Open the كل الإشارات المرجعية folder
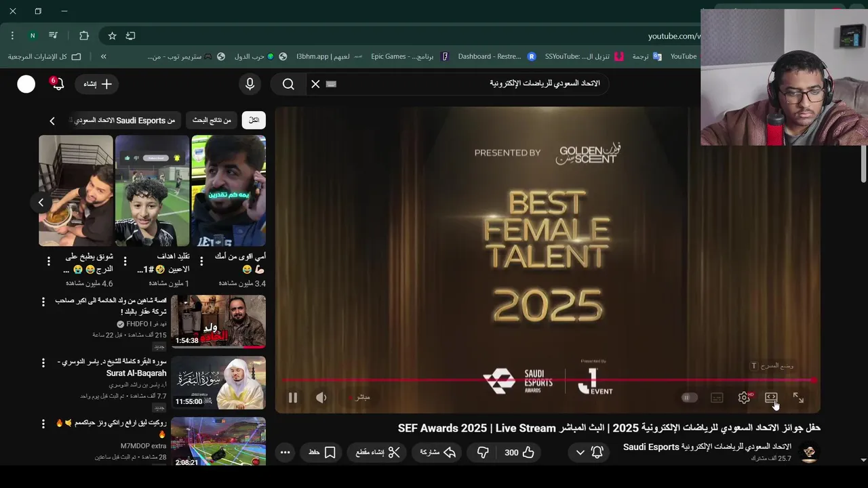 [x=44, y=56]
